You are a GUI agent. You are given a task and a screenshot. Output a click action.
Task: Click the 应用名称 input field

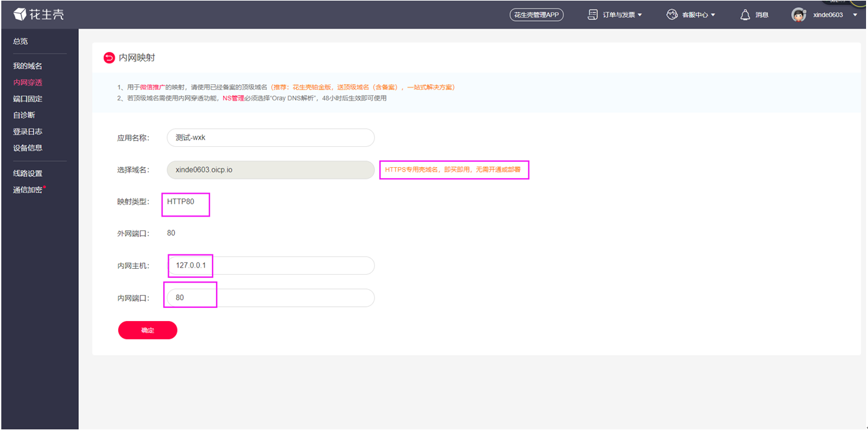(271, 138)
